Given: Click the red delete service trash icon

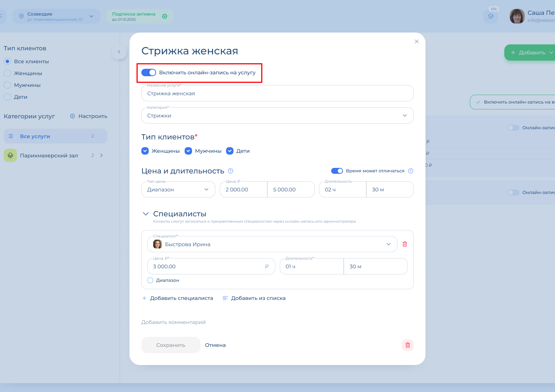Looking at the screenshot, I should pos(408,345).
